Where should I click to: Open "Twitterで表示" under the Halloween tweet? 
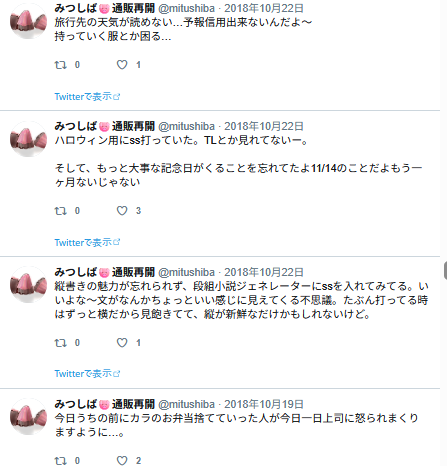click(87, 242)
